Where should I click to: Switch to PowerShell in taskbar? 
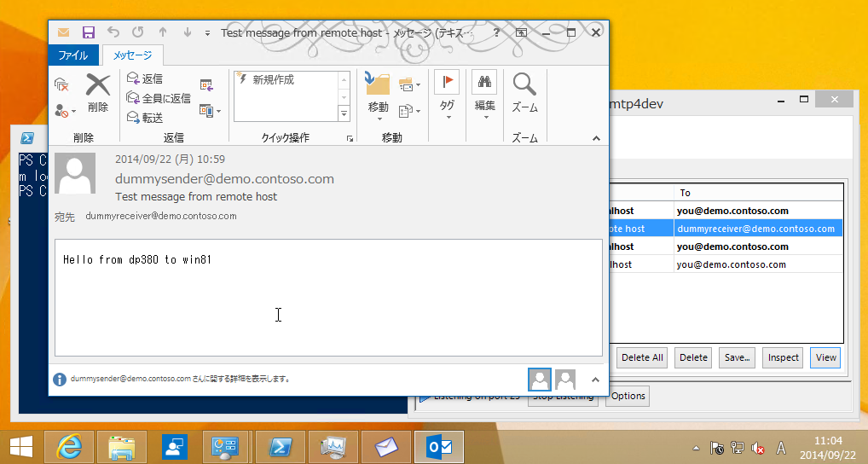coord(281,447)
